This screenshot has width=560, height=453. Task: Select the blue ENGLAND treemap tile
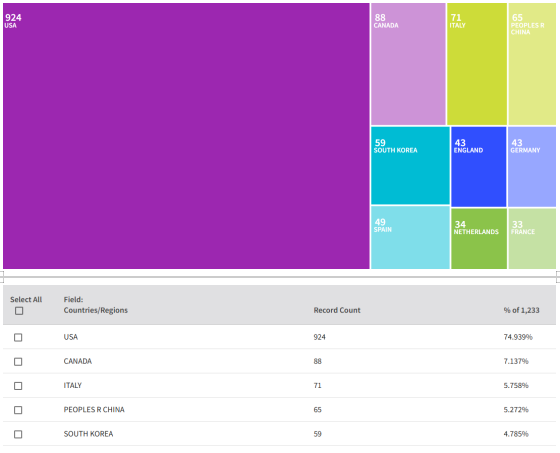(x=479, y=166)
